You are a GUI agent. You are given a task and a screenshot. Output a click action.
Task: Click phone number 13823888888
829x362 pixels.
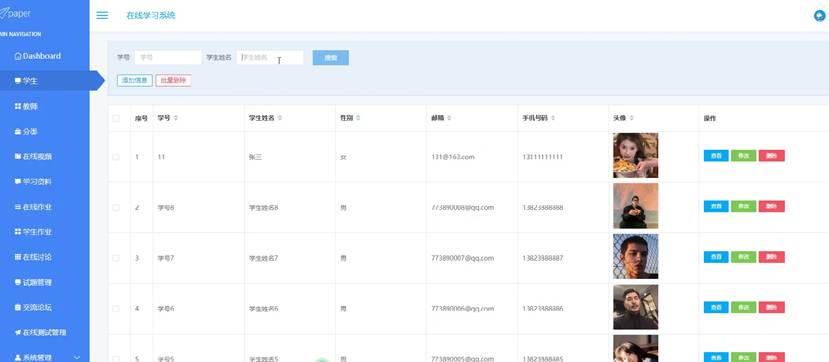pyautogui.click(x=542, y=208)
